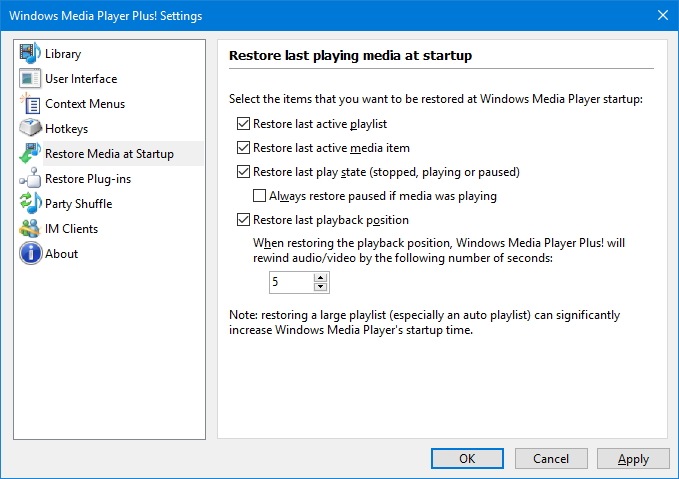Click the Context Menus list icon

pyautogui.click(x=30, y=104)
